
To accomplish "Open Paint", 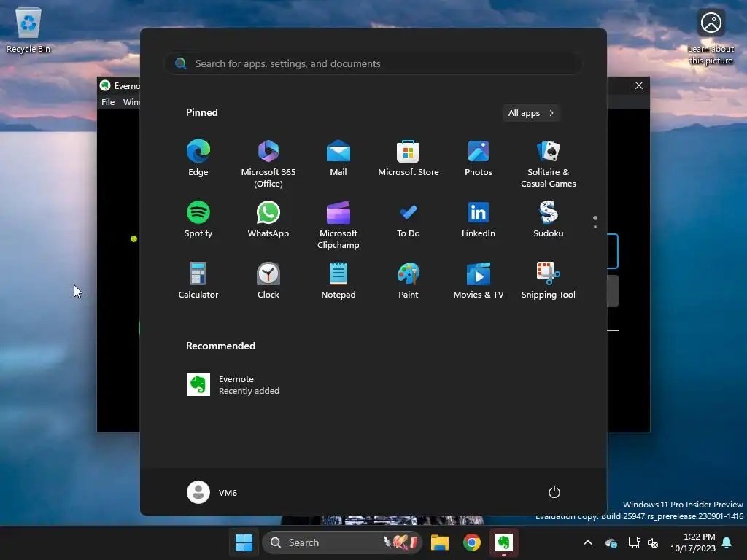I will click(409, 281).
